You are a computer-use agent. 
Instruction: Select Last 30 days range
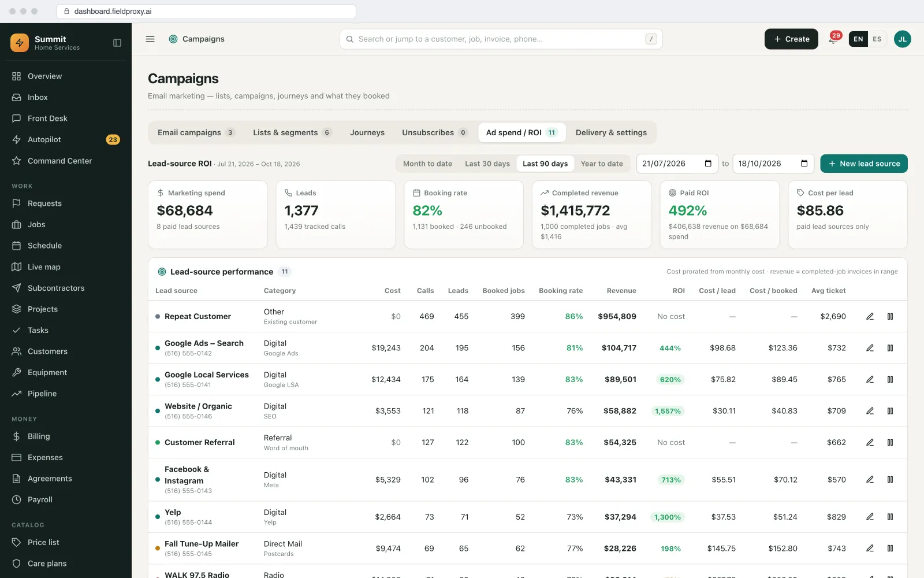(487, 164)
